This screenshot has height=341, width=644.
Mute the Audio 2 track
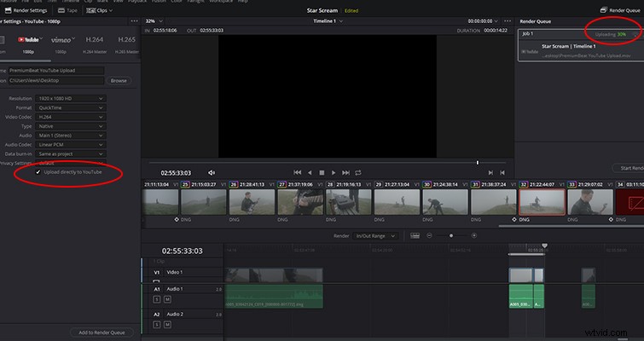166,325
